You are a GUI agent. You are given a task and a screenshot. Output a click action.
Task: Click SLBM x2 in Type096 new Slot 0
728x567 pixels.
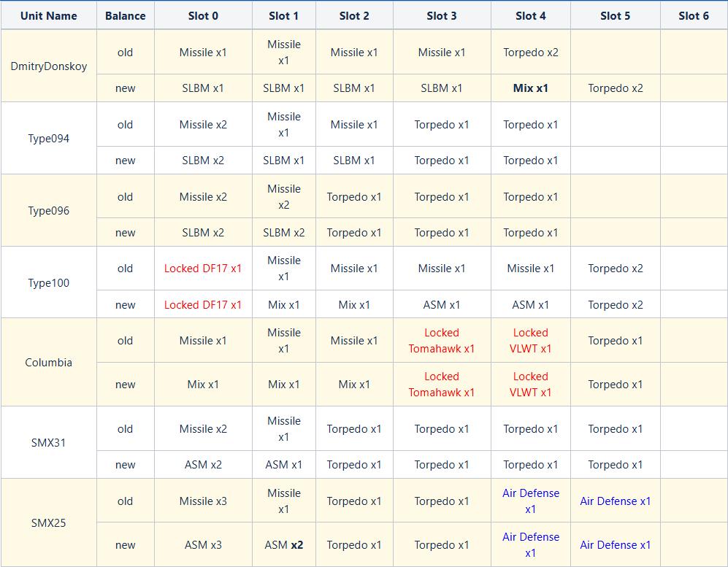[x=203, y=233]
